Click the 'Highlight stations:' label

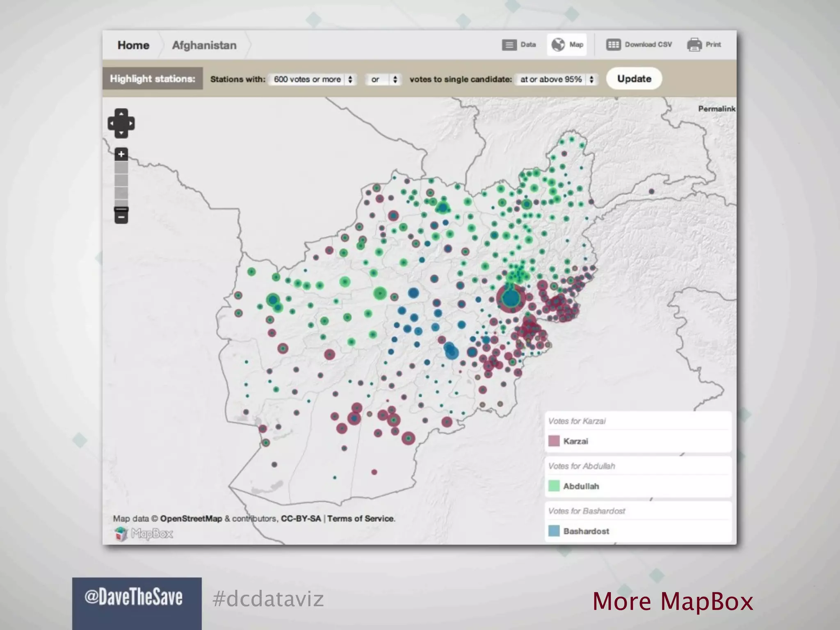tap(153, 79)
